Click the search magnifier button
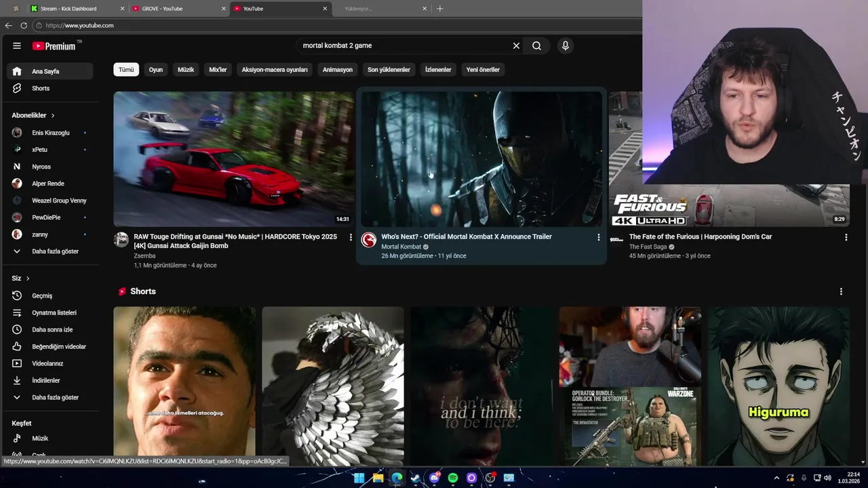The image size is (868, 488). 536,45
